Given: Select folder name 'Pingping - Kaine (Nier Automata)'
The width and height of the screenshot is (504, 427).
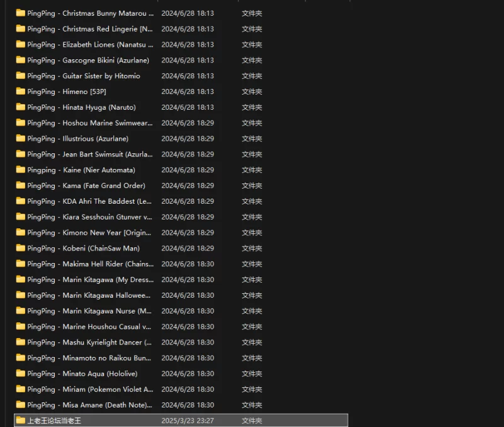Looking at the screenshot, I should (x=81, y=170).
